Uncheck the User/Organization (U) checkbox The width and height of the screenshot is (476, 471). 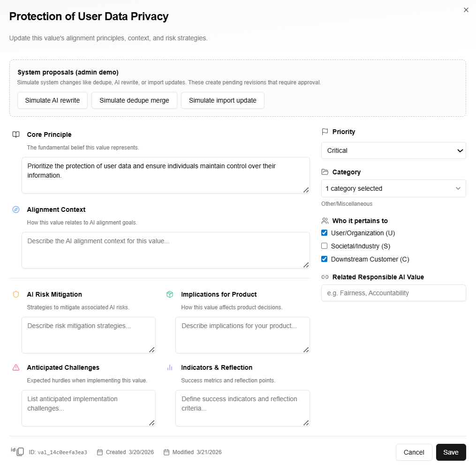coord(325,233)
